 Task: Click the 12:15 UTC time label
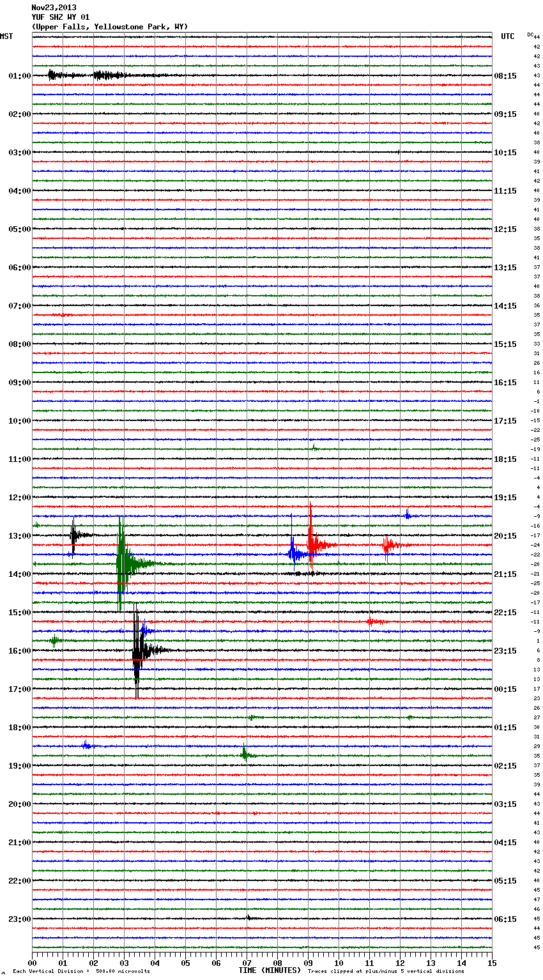pos(505,229)
